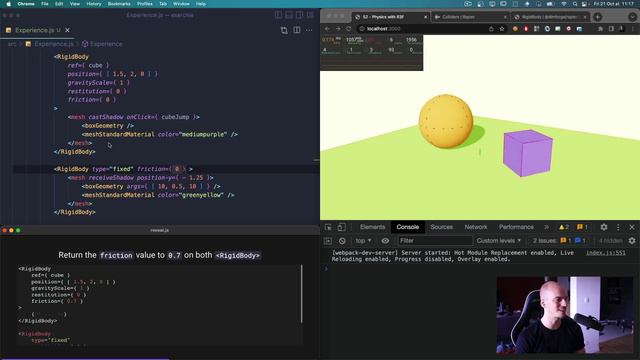This screenshot has height=360, width=640.
Task: Open VS Code editor more actions ellipsis
Action: tap(309, 30)
